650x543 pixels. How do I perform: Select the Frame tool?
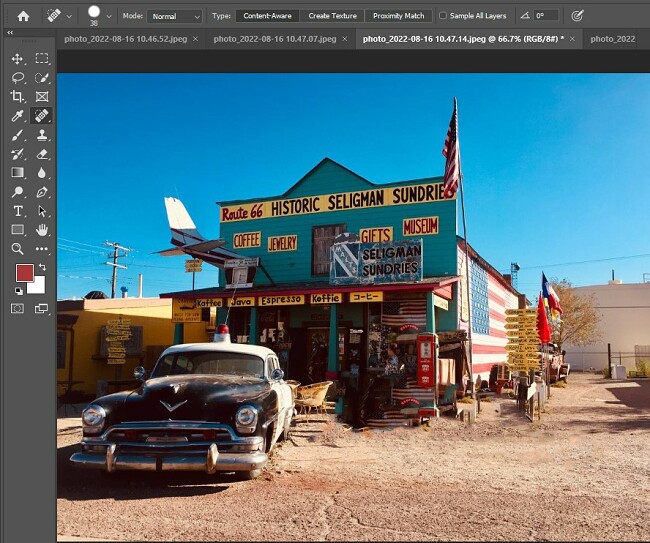[41, 96]
